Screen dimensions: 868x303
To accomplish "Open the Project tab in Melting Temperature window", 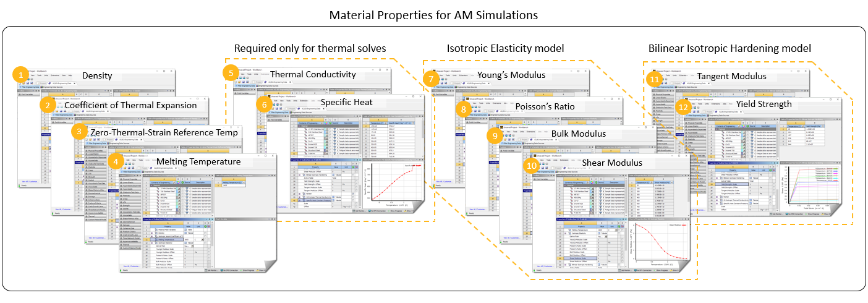I will (143, 168).
